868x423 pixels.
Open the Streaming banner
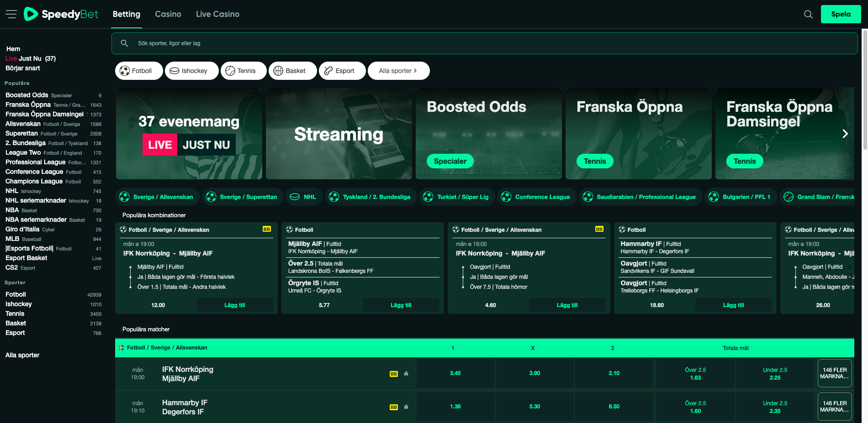click(x=339, y=134)
